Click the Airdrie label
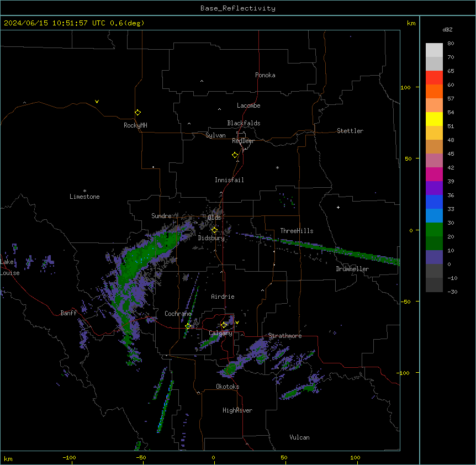476x465 pixels. tap(223, 297)
